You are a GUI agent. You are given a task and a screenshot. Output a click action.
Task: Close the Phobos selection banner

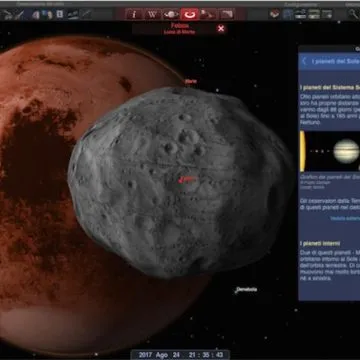(x=221, y=29)
